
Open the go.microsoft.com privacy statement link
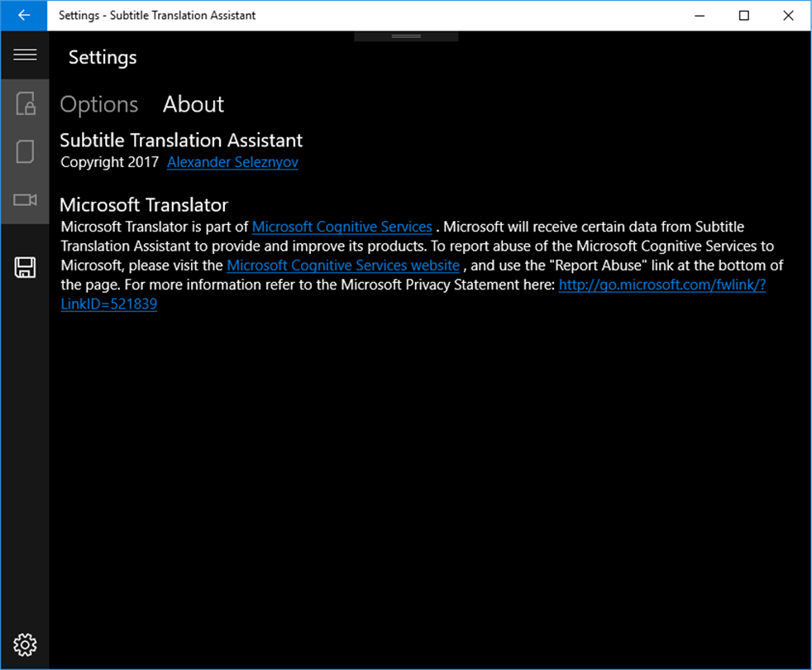pos(662,285)
